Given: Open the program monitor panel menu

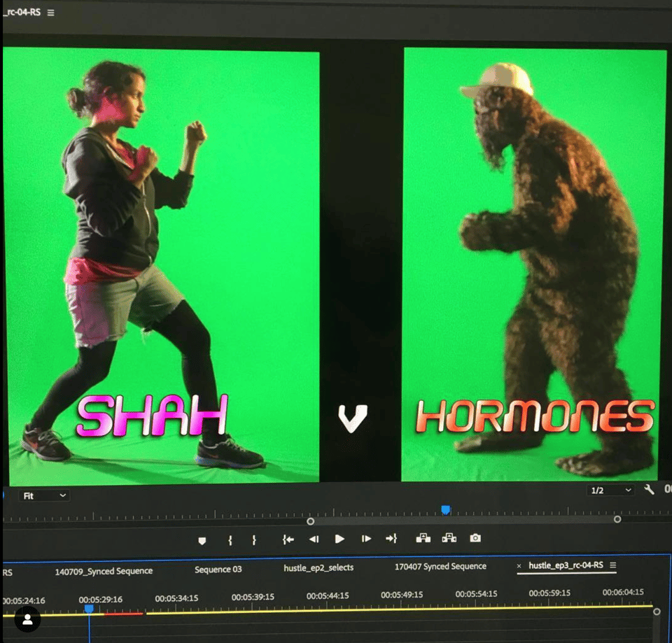Looking at the screenshot, I should coord(50,13).
